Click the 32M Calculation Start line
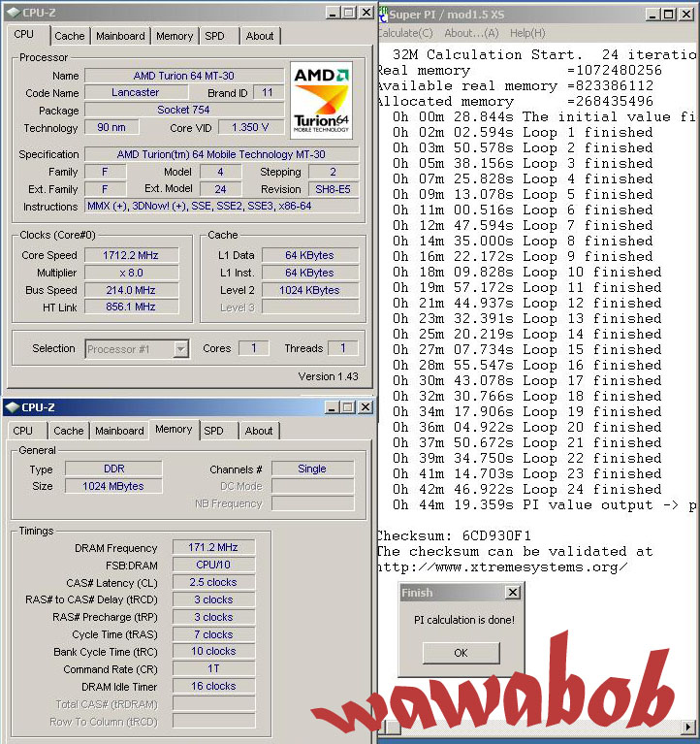Screen dimensions: 700x744 click(x=544, y=54)
